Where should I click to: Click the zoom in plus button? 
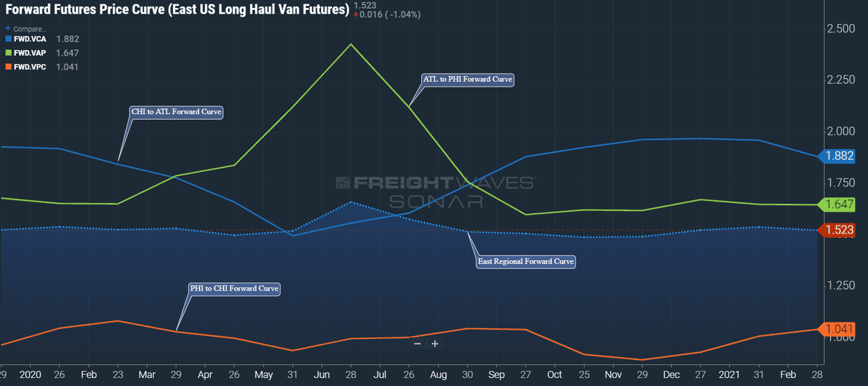click(x=435, y=344)
